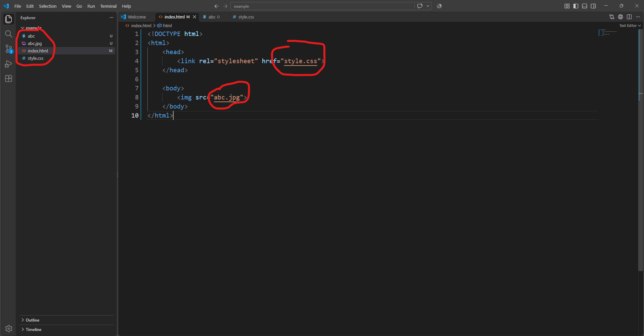The height and width of the screenshot is (336, 644).
Task: Click the Copilot status icon in title bar
Action: coord(439,6)
